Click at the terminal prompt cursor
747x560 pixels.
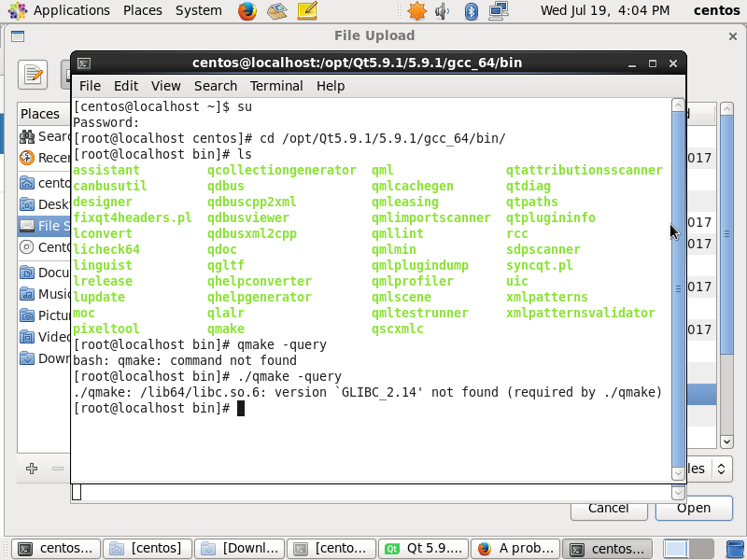(241, 409)
